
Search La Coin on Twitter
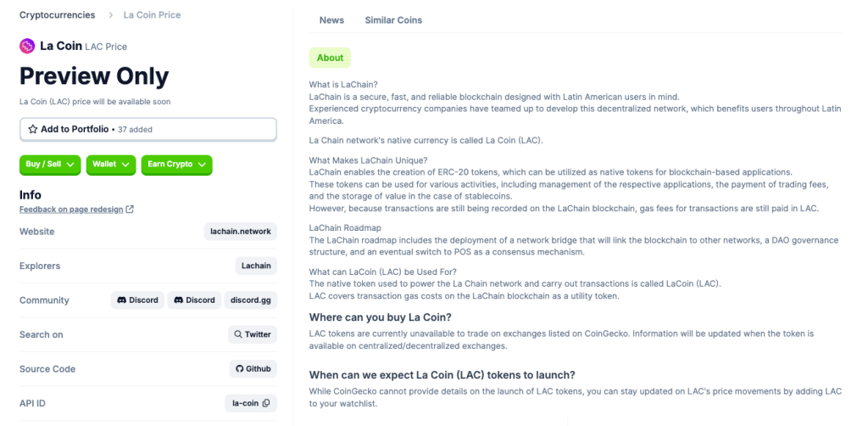click(x=252, y=334)
